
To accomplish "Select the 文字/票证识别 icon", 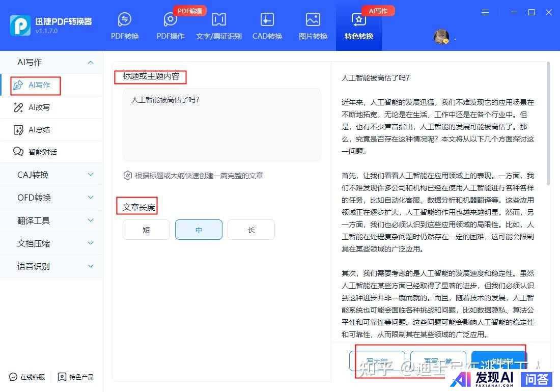I will click(219, 26).
